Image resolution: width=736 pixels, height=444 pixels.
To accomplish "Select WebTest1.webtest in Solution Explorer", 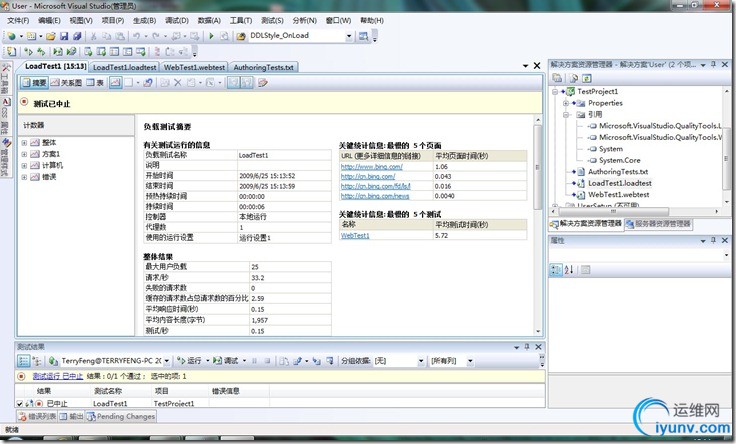I will click(619, 195).
